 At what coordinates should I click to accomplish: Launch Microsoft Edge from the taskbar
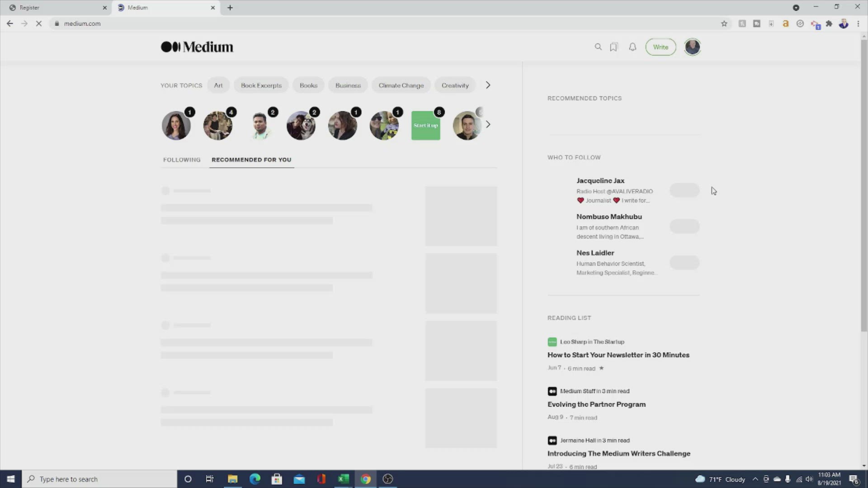point(255,479)
